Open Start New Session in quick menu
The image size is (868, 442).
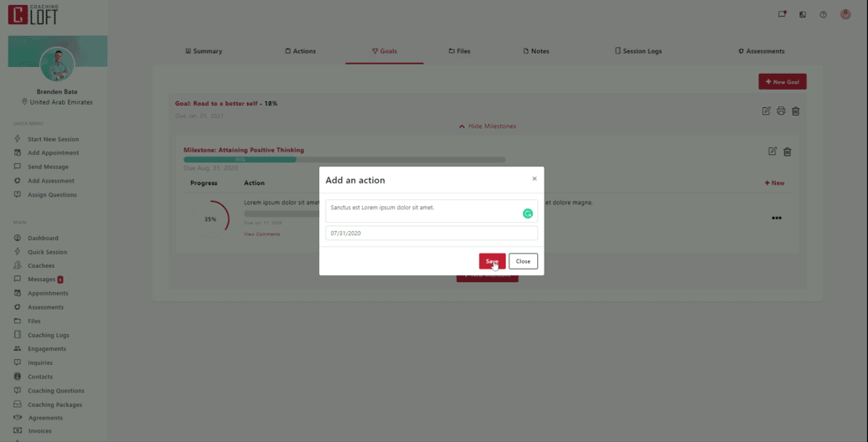[53, 139]
